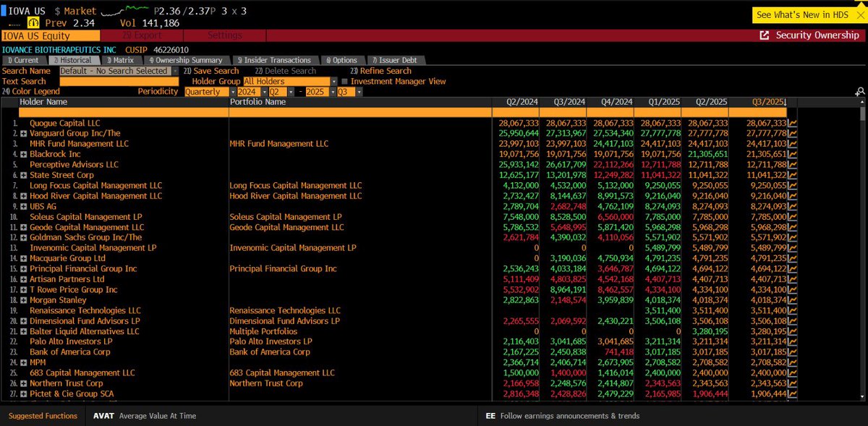The width and height of the screenshot is (868, 426).
Task: Open chart icon for Renaissance Technologies row
Action: click(792, 310)
